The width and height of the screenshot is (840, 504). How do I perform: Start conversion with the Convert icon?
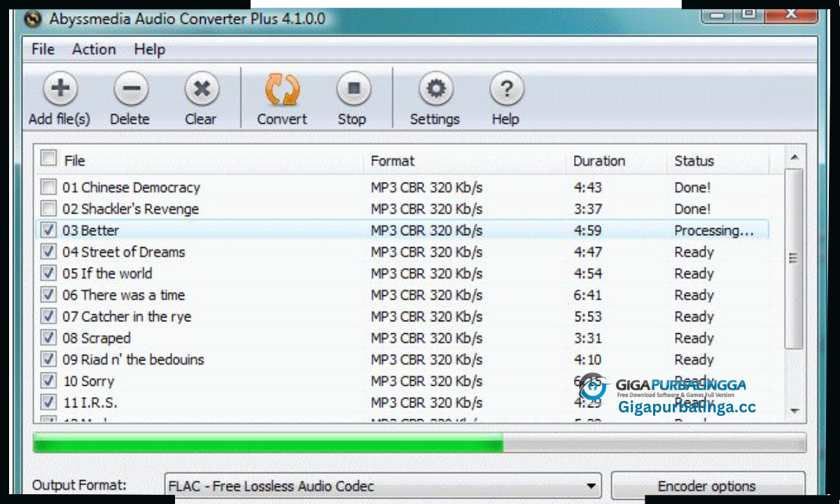point(282,90)
